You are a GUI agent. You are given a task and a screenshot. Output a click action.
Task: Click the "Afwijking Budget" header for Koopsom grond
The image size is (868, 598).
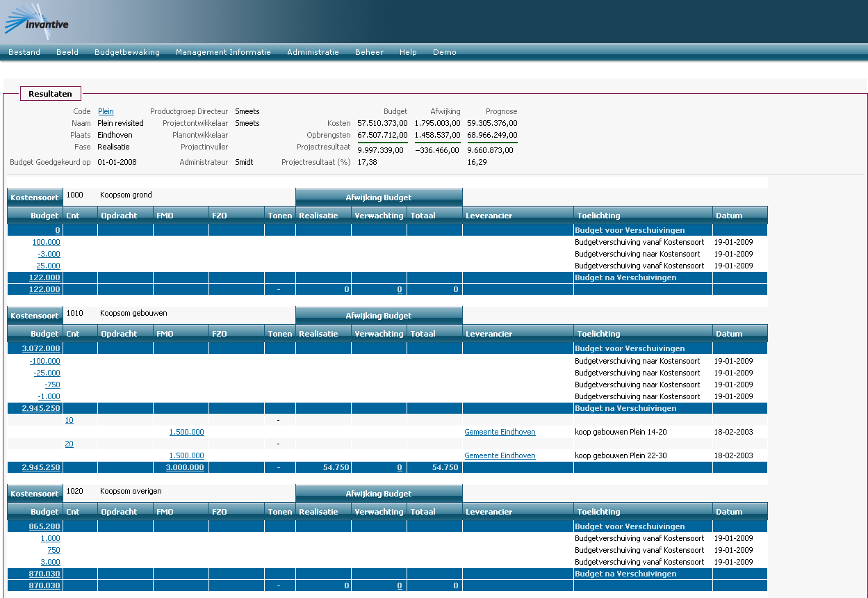[x=379, y=197]
